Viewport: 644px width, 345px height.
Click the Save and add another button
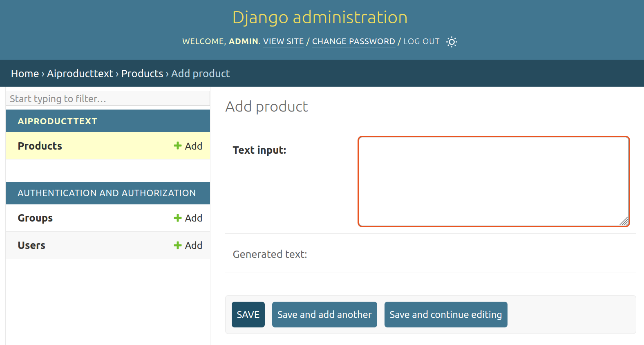coord(324,314)
